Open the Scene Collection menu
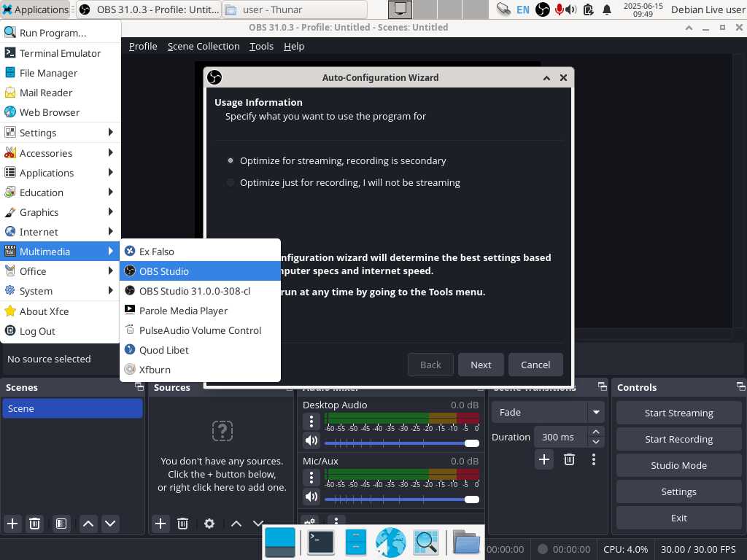This screenshot has height=560, width=747. tap(204, 46)
